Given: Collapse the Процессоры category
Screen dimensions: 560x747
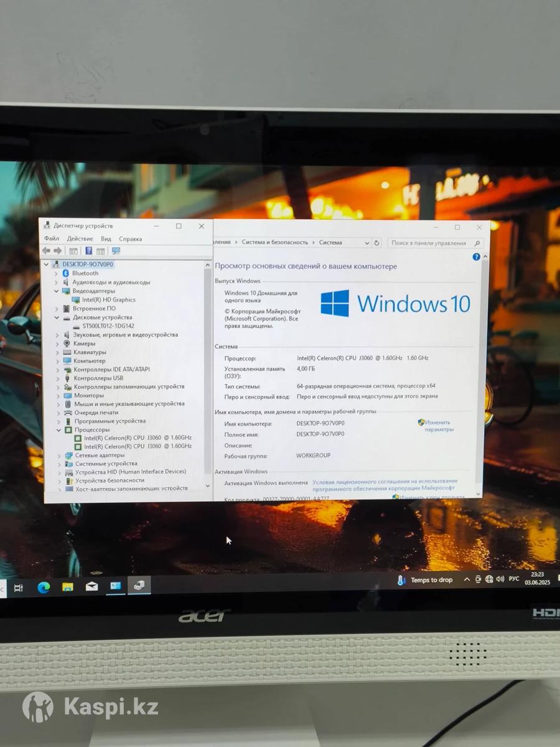Looking at the screenshot, I should (59, 430).
